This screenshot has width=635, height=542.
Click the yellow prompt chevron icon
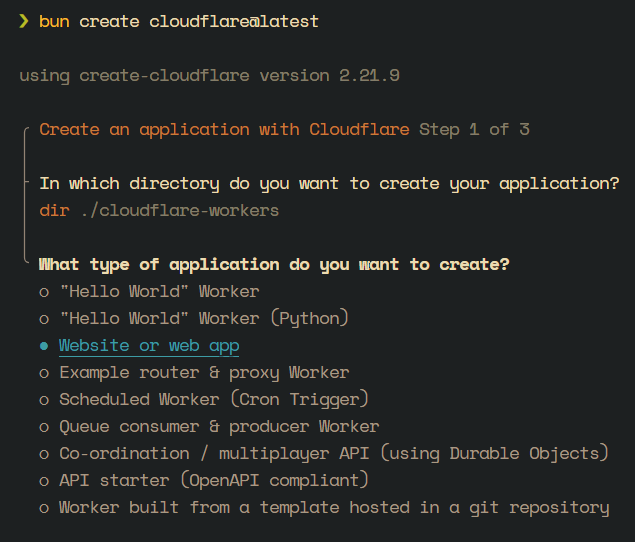[23, 21]
